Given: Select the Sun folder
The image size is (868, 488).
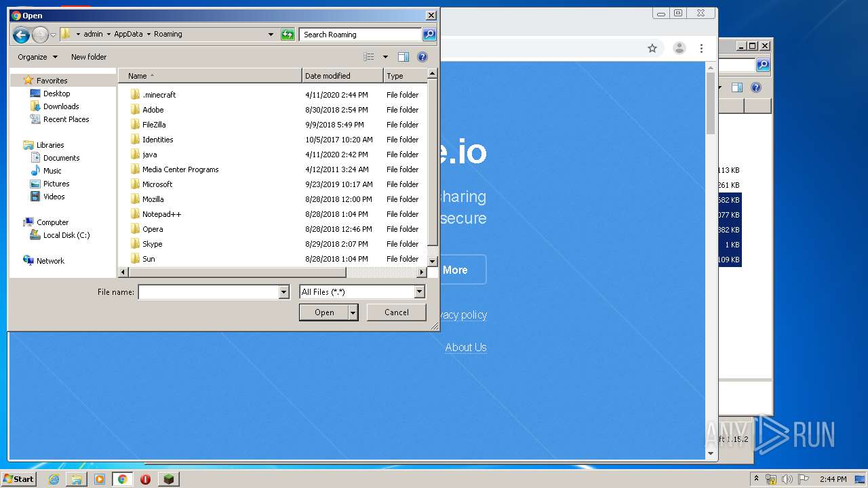Looking at the screenshot, I should click(x=149, y=259).
